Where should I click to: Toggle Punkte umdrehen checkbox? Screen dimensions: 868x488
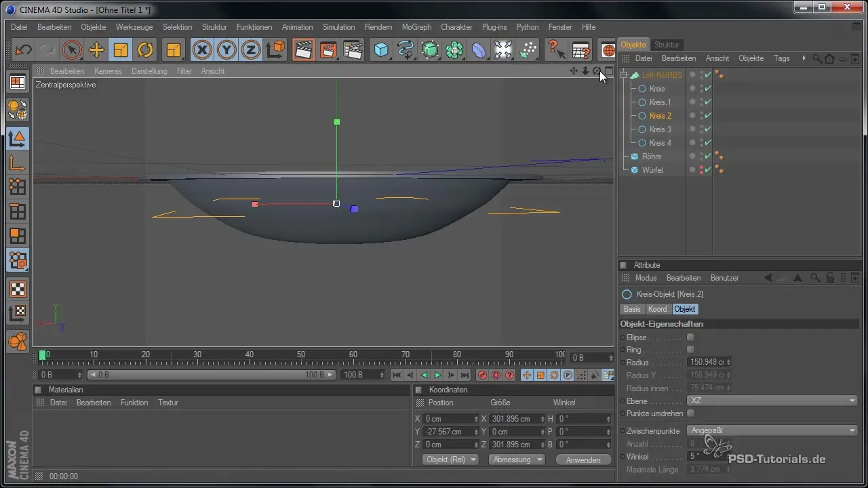click(x=690, y=413)
